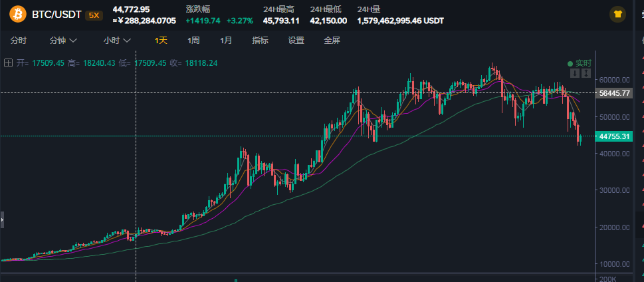Screen dimensions: 644x282
Task: Click the crosshair price label 56445.77
Action: click(x=614, y=93)
